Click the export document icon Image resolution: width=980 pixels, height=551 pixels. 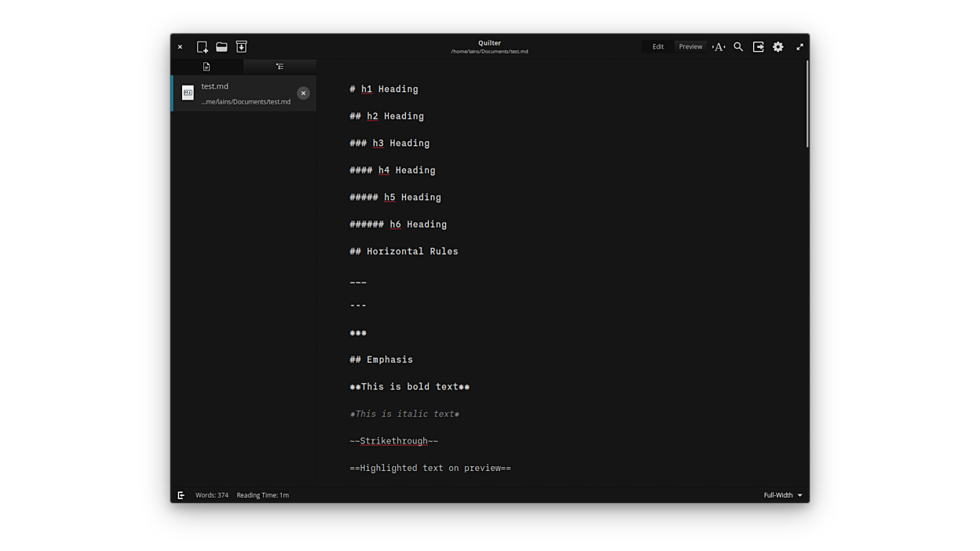[759, 47]
